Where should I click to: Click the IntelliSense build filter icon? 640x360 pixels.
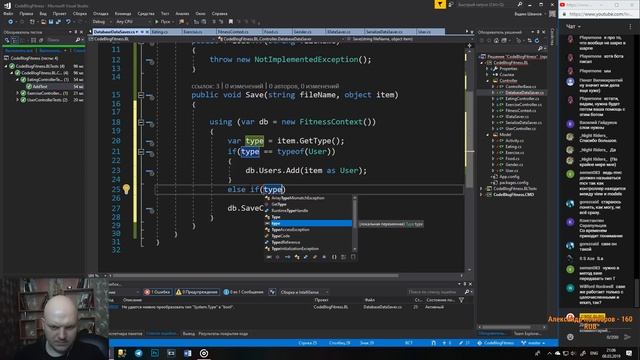point(272,292)
